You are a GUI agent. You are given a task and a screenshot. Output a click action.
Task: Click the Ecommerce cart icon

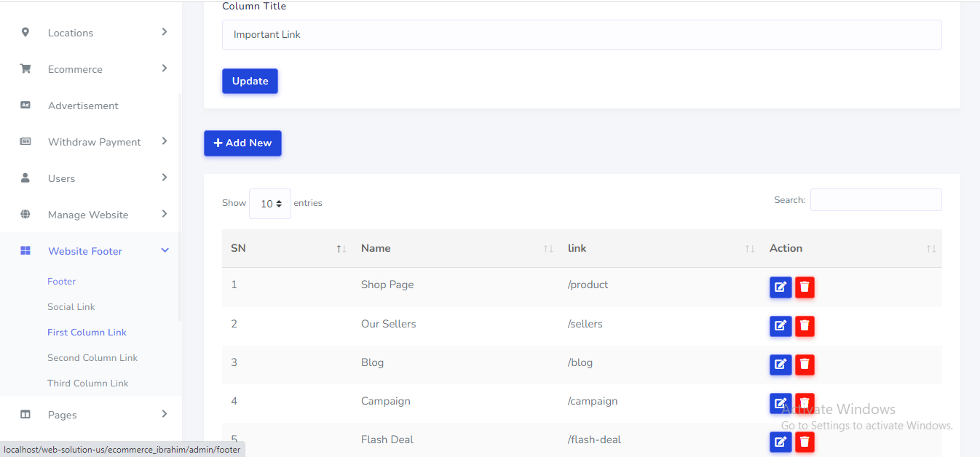click(x=25, y=69)
